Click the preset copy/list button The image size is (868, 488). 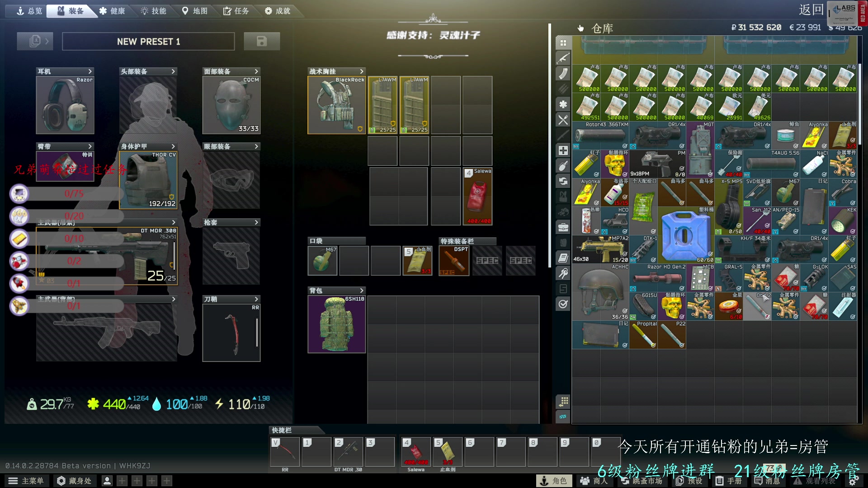coord(35,41)
